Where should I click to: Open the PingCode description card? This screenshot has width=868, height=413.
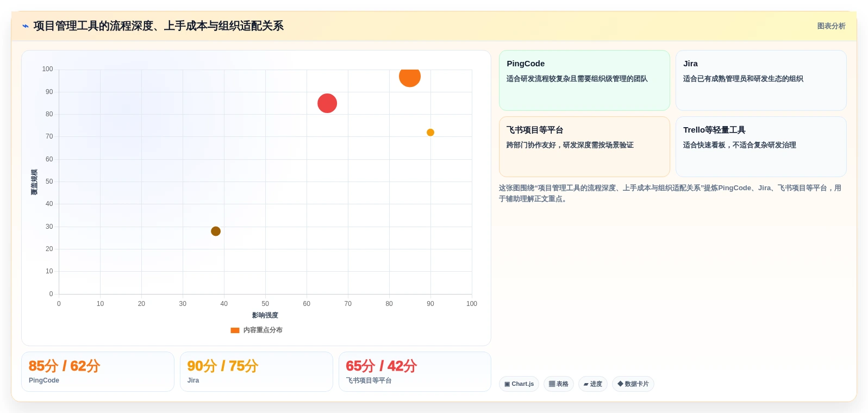click(x=584, y=80)
